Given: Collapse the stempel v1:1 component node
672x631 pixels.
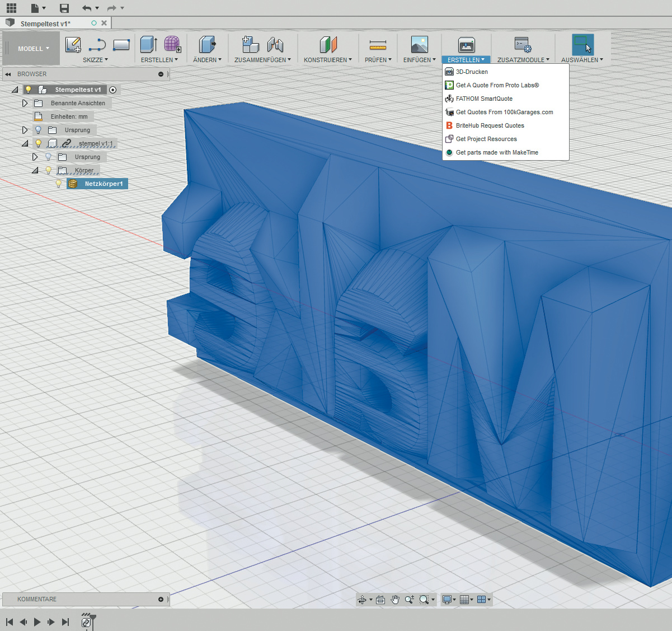Looking at the screenshot, I should tap(25, 143).
